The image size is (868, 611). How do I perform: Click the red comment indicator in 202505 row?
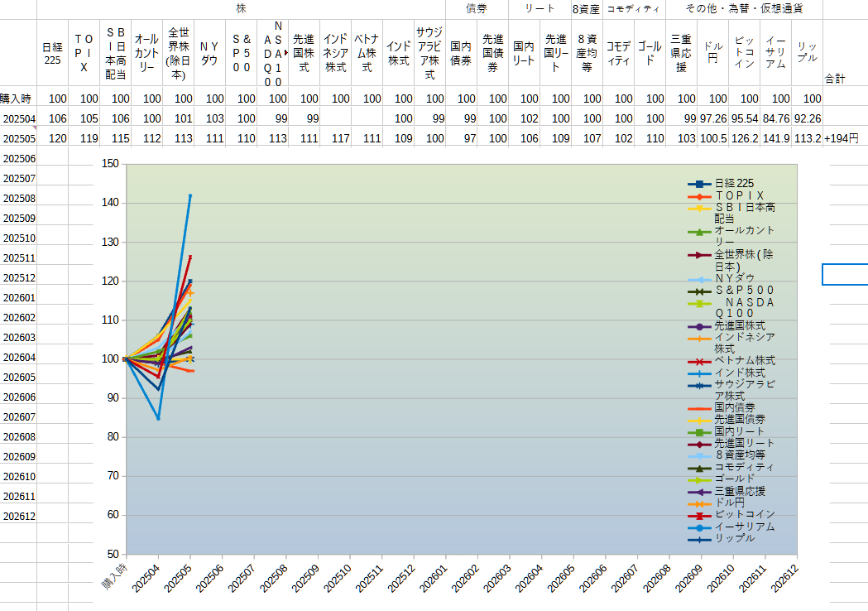34,128
